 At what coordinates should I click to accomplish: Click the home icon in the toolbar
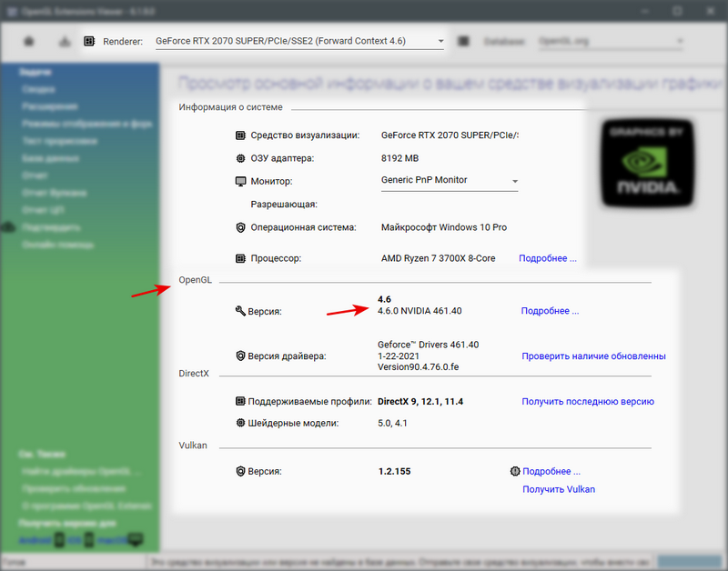click(x=29, y=41)
